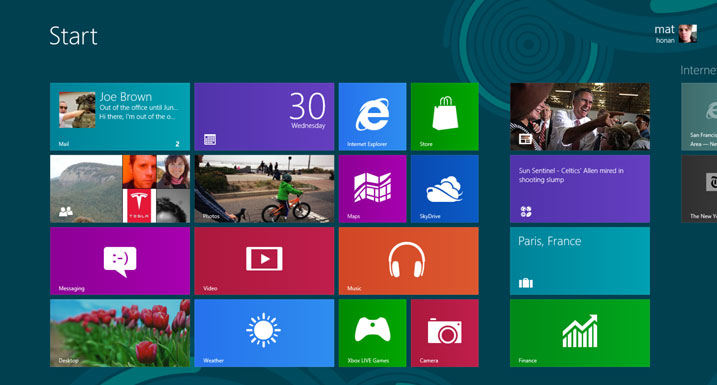Launch Xbox LIVE Games tile
Image resolution: width=717 pixels, height=385 pixels.
click(x=372, y=333)
